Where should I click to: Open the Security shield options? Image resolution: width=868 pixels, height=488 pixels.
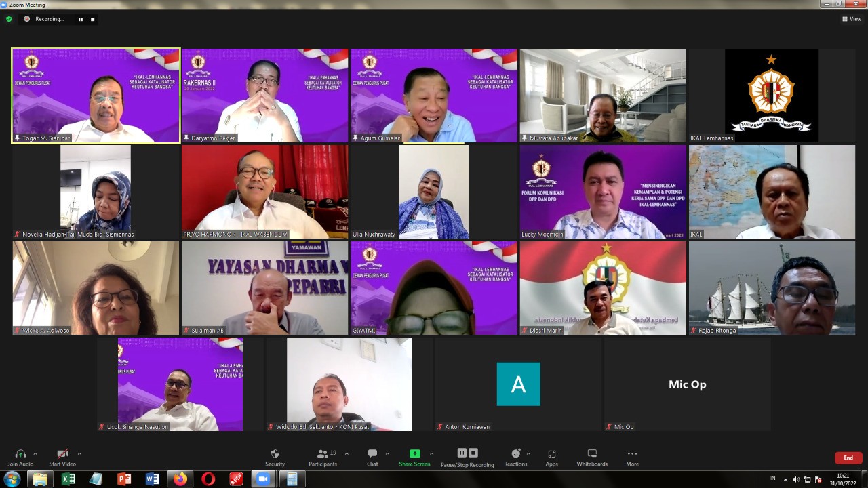(x=275, y=457)
